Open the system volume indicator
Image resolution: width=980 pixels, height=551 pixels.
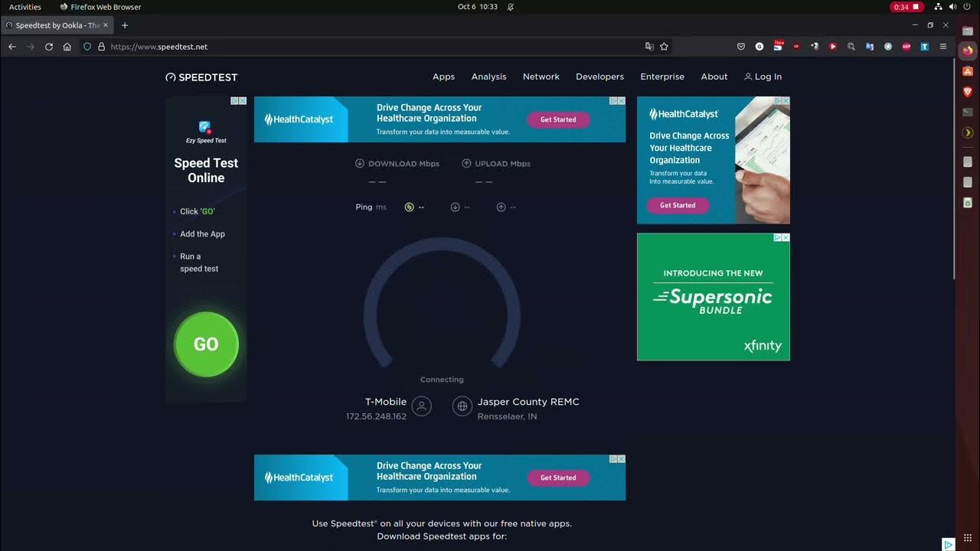pyautogui.click(x=953, y=7)
